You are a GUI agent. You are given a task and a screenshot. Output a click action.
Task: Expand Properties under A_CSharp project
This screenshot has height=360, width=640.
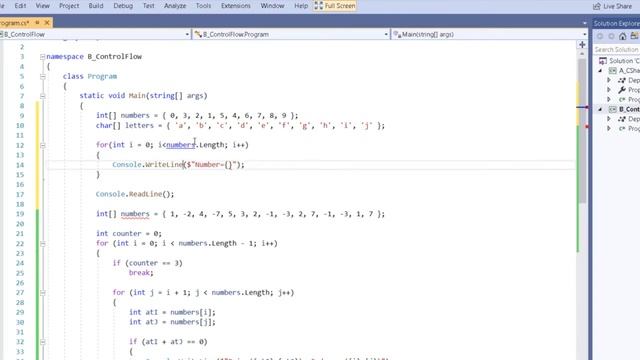coord(609,90)
